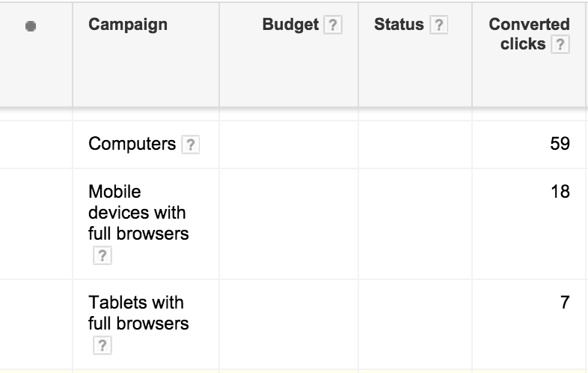Open the Status column help icon
This screenshot has height=373, width=588.
click(438, 25)
